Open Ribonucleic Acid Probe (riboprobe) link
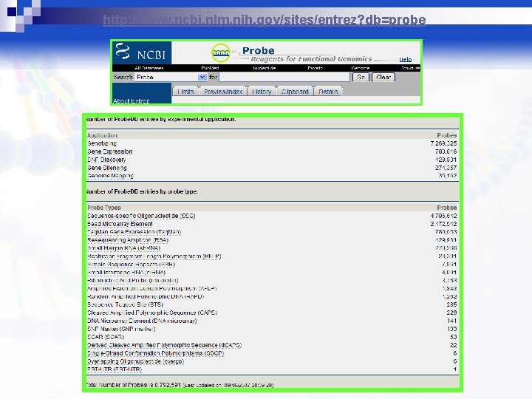 click(133, 281)
